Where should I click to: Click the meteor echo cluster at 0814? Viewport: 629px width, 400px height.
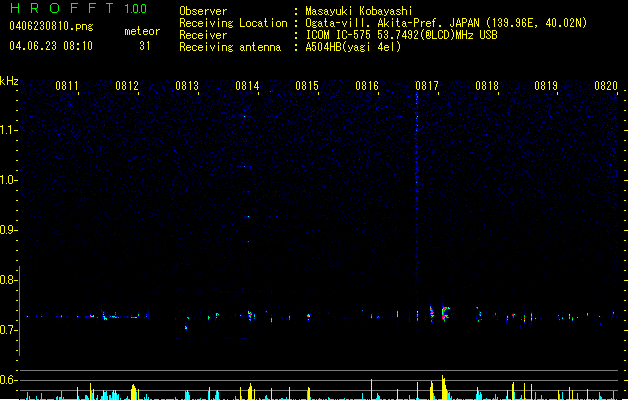pos(251,315)
